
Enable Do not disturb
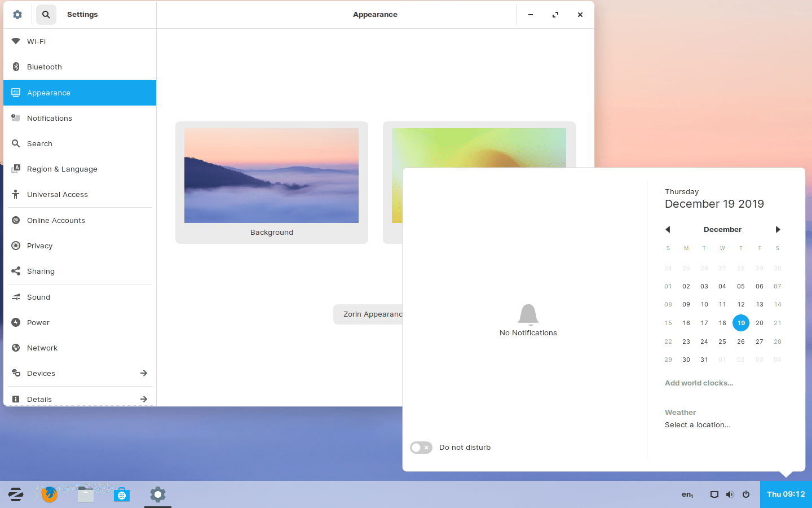coord(421,447)
